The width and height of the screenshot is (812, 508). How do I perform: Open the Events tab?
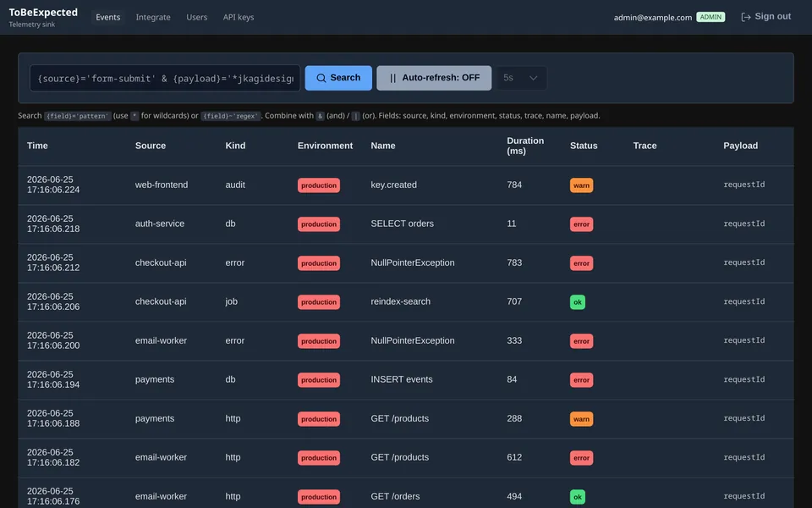click(107, 17)
